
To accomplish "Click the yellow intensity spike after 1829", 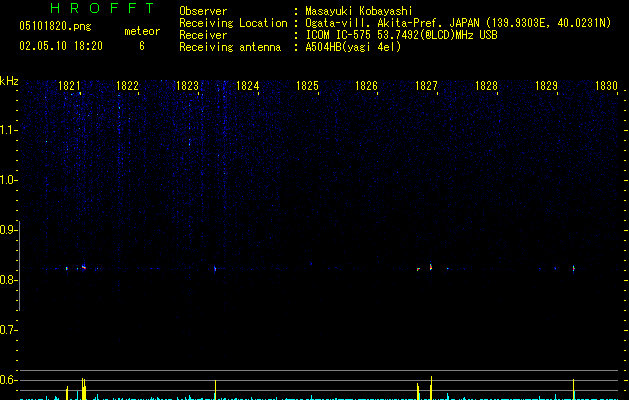I will pos(573,389).
